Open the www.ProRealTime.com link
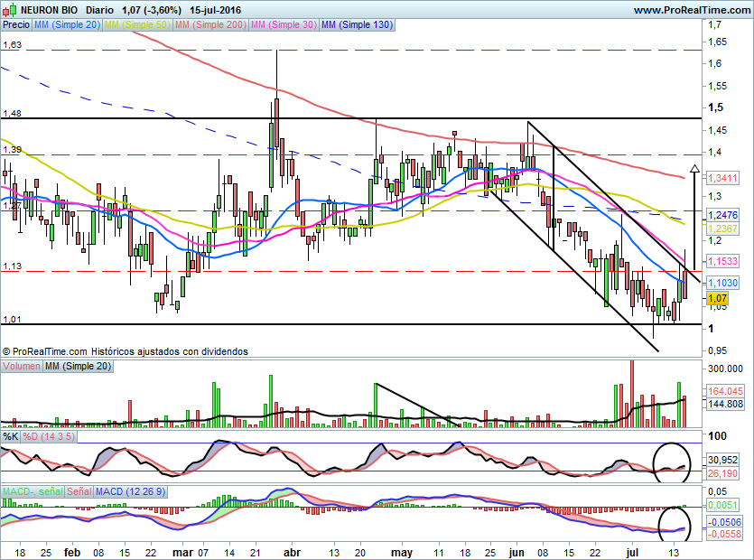 pyautogui.click(x=691, y=9)
